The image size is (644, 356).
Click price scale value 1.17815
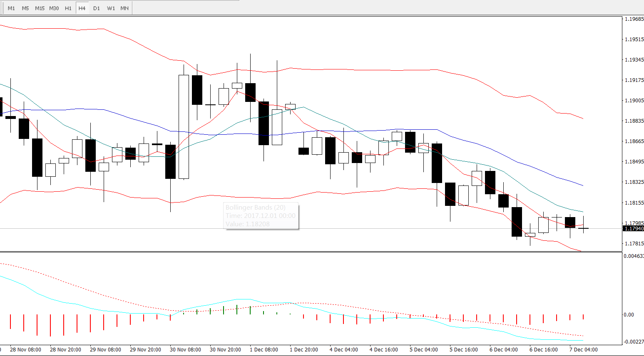[x=634, y=244]
